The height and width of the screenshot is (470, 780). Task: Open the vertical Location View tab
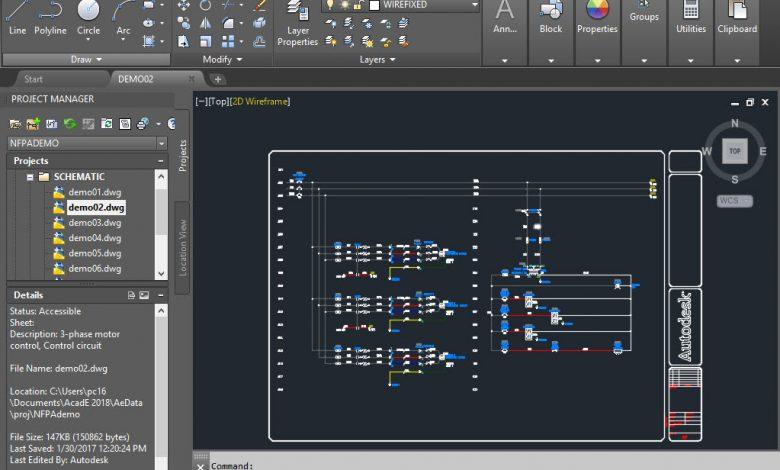(183, 248)
